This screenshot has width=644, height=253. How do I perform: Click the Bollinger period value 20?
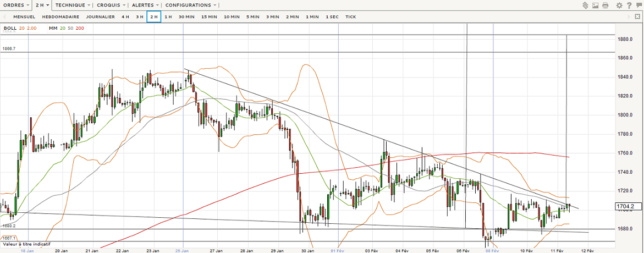point(22,29)
